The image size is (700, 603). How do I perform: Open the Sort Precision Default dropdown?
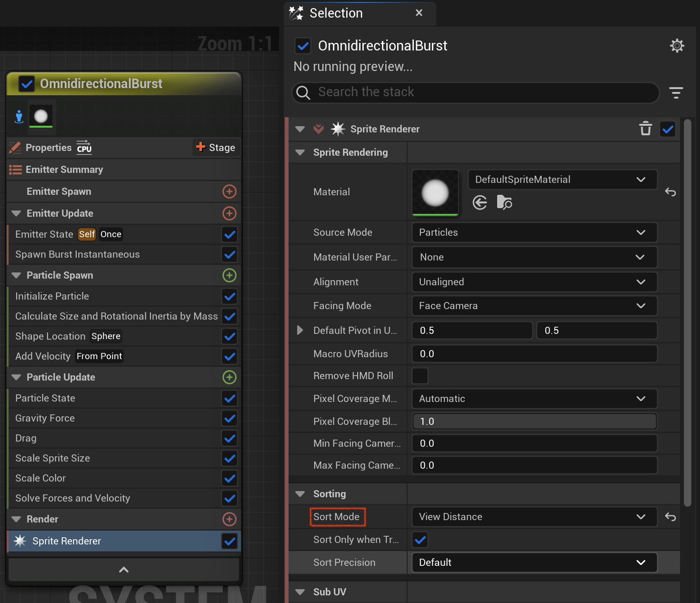[534, 563]
